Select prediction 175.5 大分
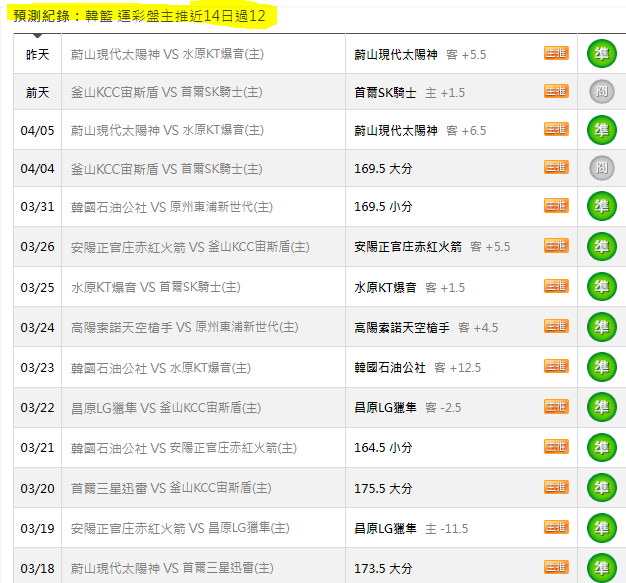 click(383, 488)
